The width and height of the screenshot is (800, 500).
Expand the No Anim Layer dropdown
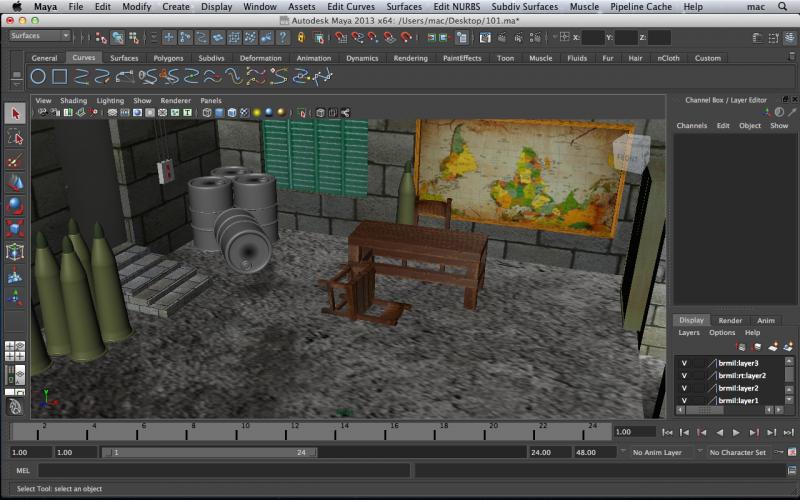coord(659,452)
